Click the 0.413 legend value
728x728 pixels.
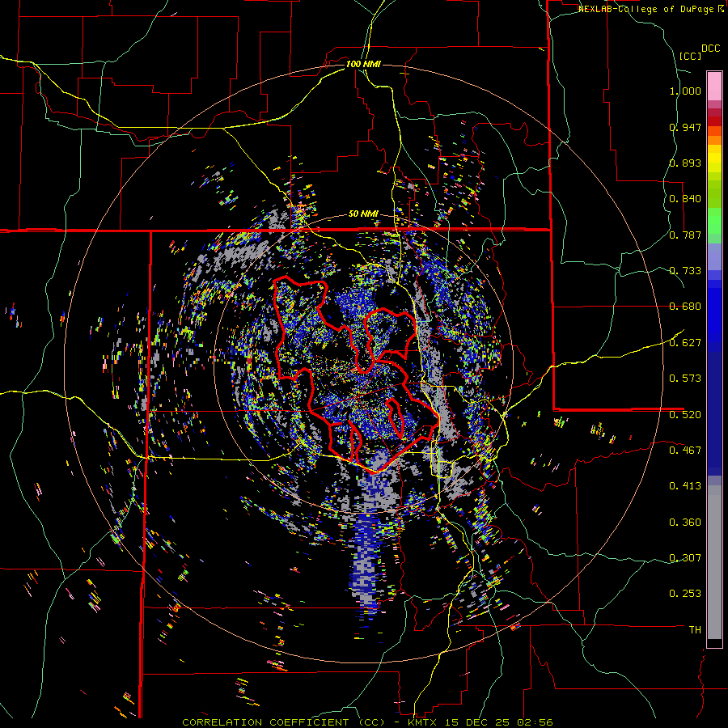click(685, 486)
